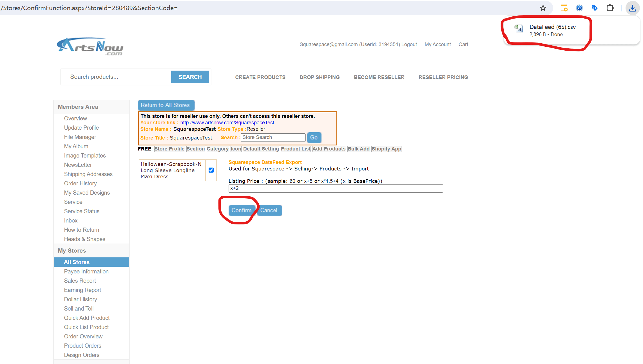The image size is (643, 364).
Task: Open My Account link
Action: (438, 44)
